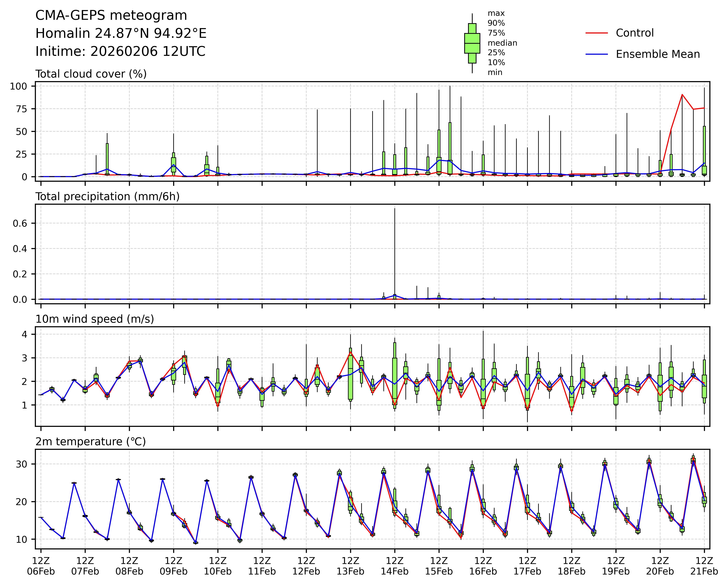Click the 10m wind speed (m/s) panel title
This screenshot has width=728, height=586.
point(95,319)
